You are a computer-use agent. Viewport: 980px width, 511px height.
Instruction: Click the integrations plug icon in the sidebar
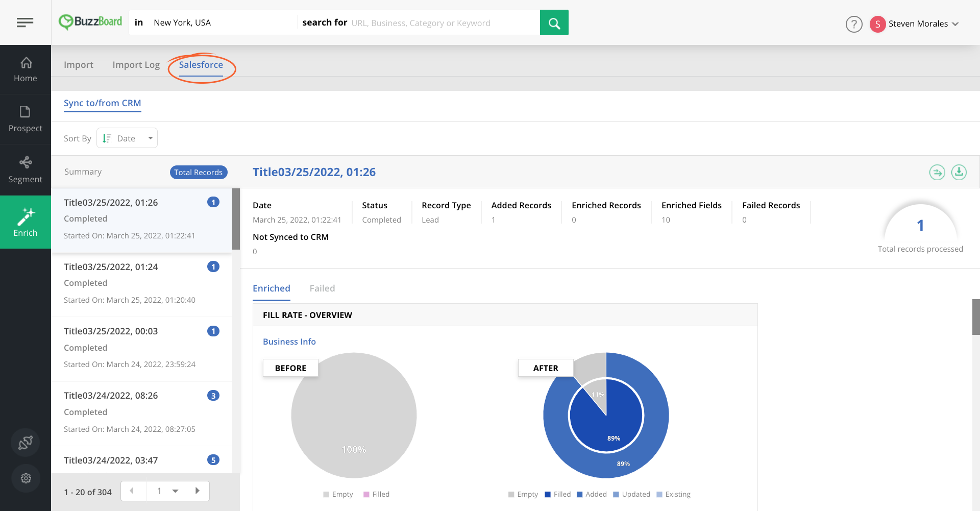[x=26, y=443]
